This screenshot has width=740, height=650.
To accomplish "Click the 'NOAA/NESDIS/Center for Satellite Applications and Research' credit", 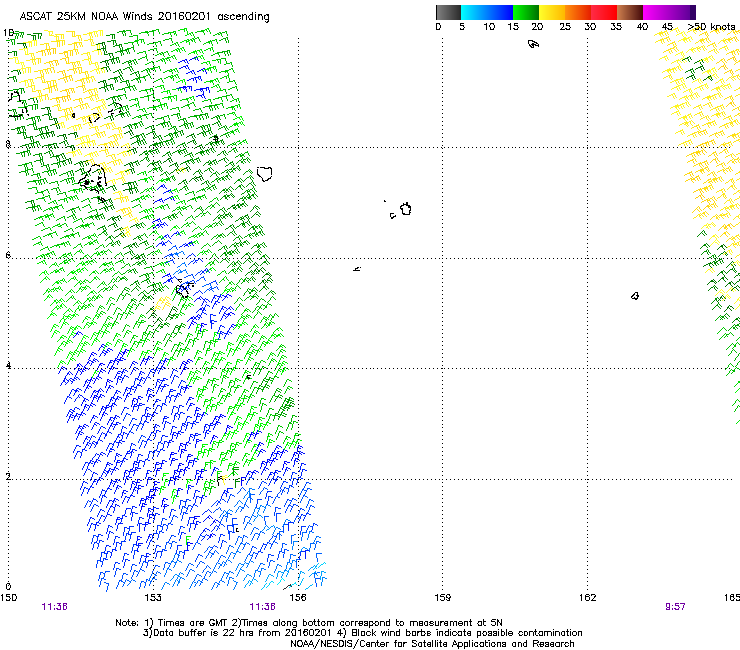I will point(432,644).
